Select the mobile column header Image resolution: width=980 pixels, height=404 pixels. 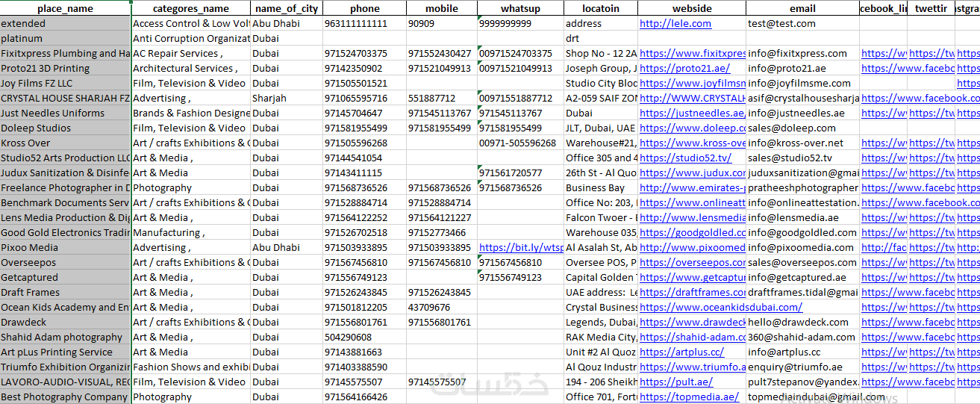point(442,8)
